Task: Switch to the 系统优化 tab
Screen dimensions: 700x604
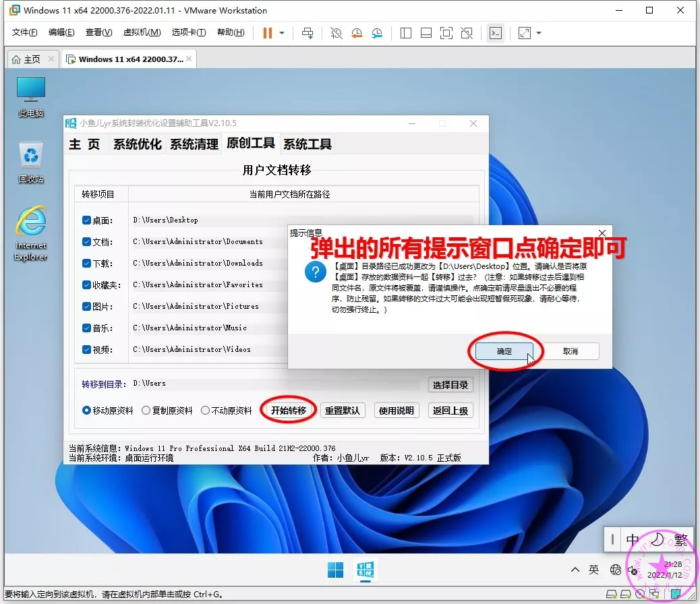Action: pos(137,144)
